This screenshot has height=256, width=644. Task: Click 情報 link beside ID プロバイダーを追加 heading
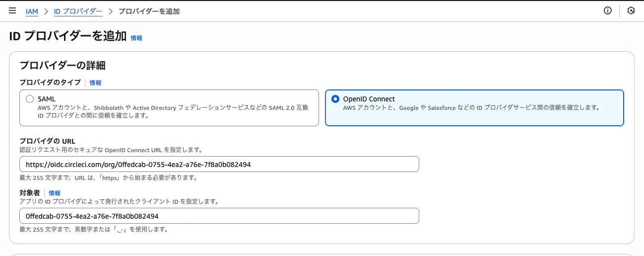pyautogui.click(x=136, y=38)
